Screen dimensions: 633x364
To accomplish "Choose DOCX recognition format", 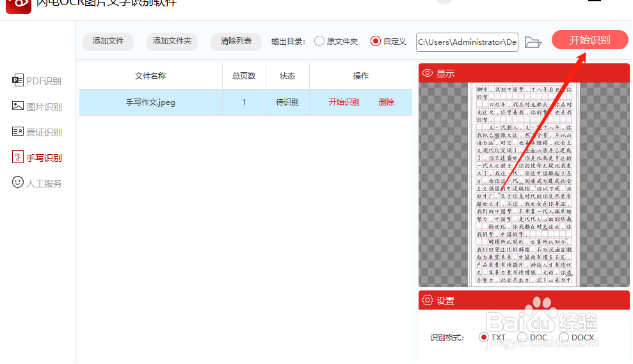I will point(577,337).
